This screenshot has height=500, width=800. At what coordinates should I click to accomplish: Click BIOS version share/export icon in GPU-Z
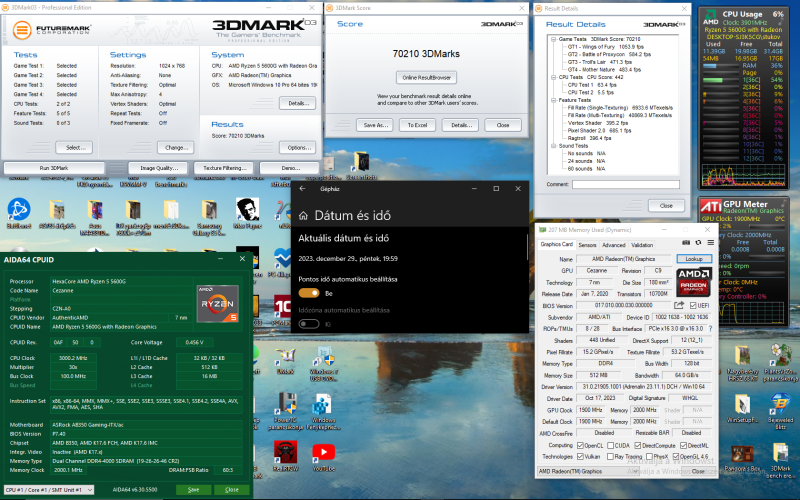[679, 305]
